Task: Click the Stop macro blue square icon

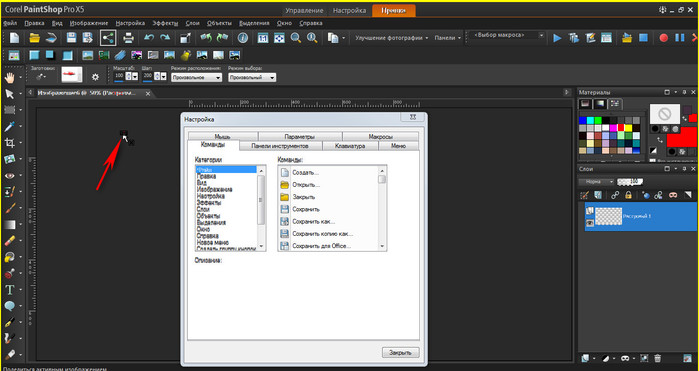Action: 643,38
